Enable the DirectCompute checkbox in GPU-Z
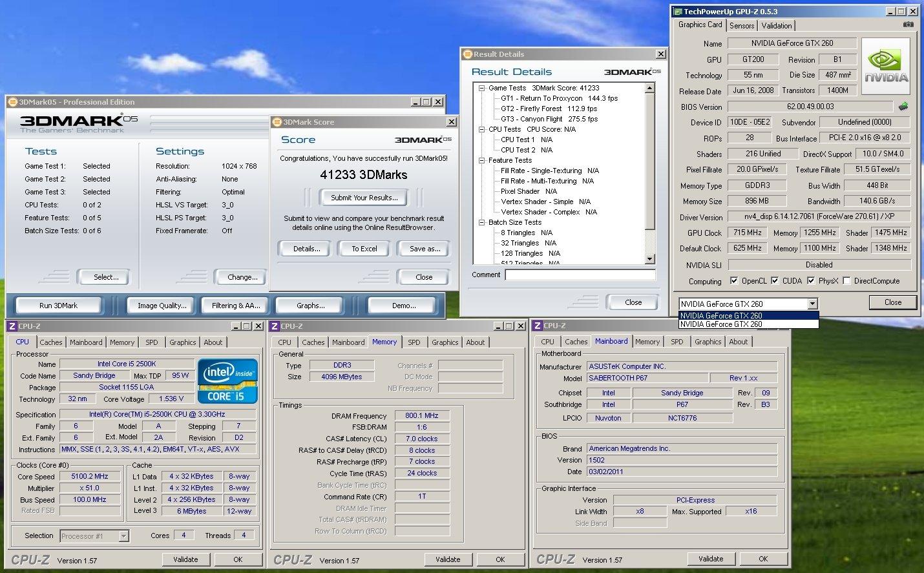This screenshot has width=924, height=573. 846,281
